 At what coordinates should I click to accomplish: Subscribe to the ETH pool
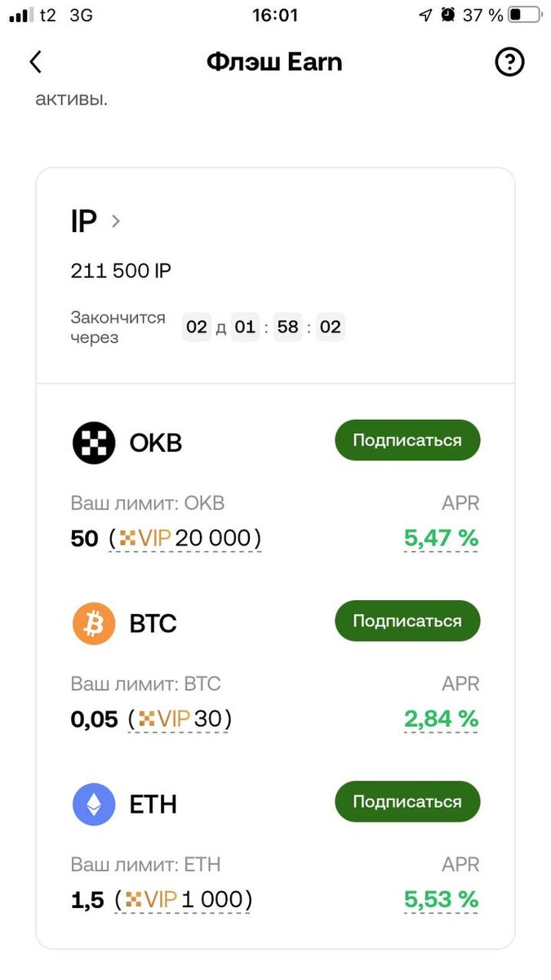[407, 801]
